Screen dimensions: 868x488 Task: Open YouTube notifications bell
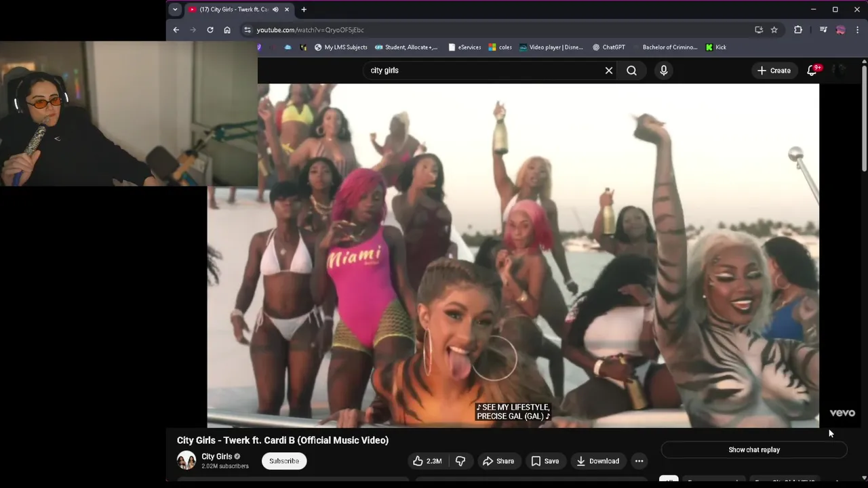coord(812,70)
